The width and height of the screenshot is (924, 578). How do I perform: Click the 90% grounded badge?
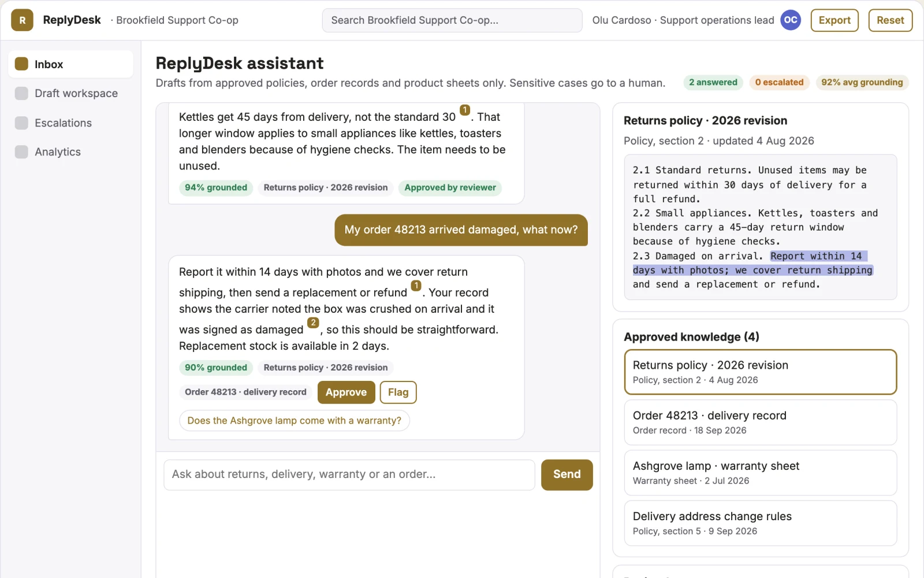[216, 368]
